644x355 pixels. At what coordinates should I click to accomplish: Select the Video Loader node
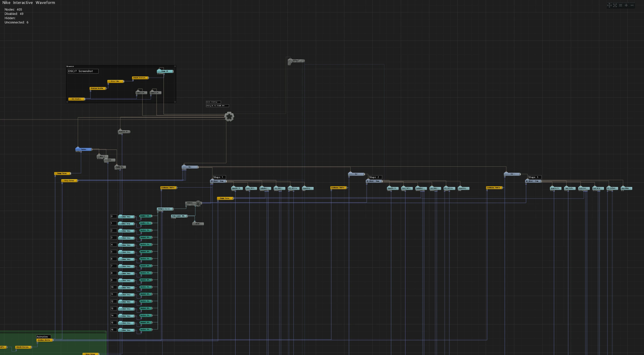(x=179, y=216)
